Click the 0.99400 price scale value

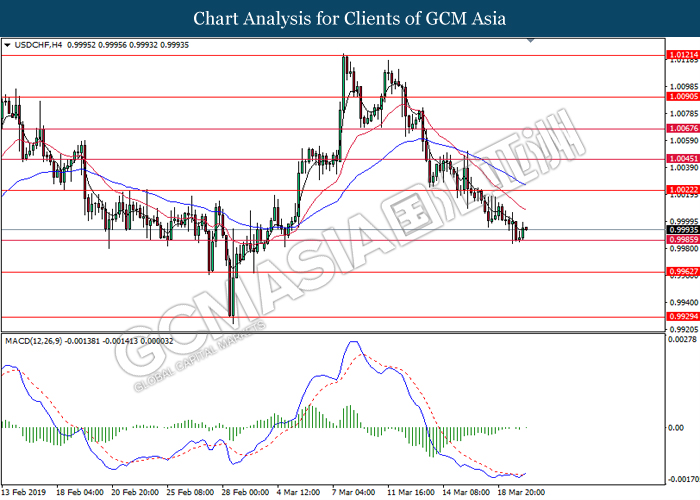coord(683,303)
